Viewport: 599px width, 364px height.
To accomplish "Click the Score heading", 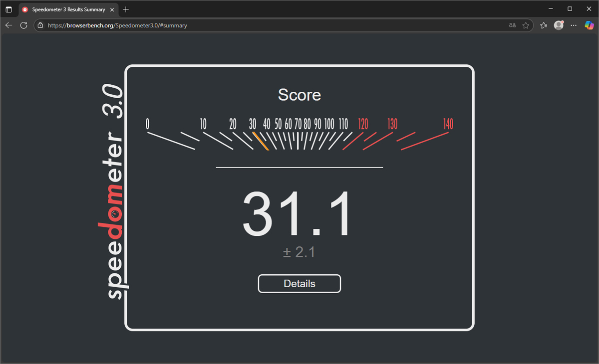I will click(299, 95).
